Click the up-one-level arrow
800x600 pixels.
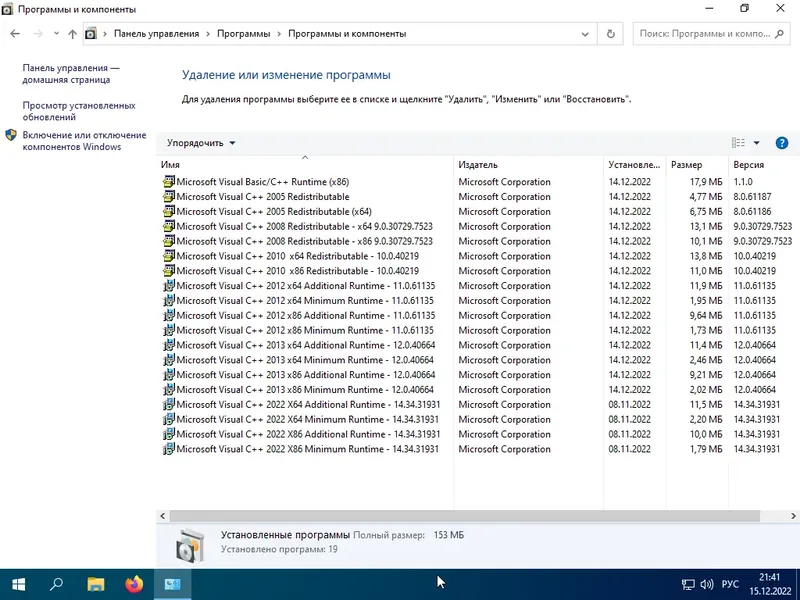71,33
